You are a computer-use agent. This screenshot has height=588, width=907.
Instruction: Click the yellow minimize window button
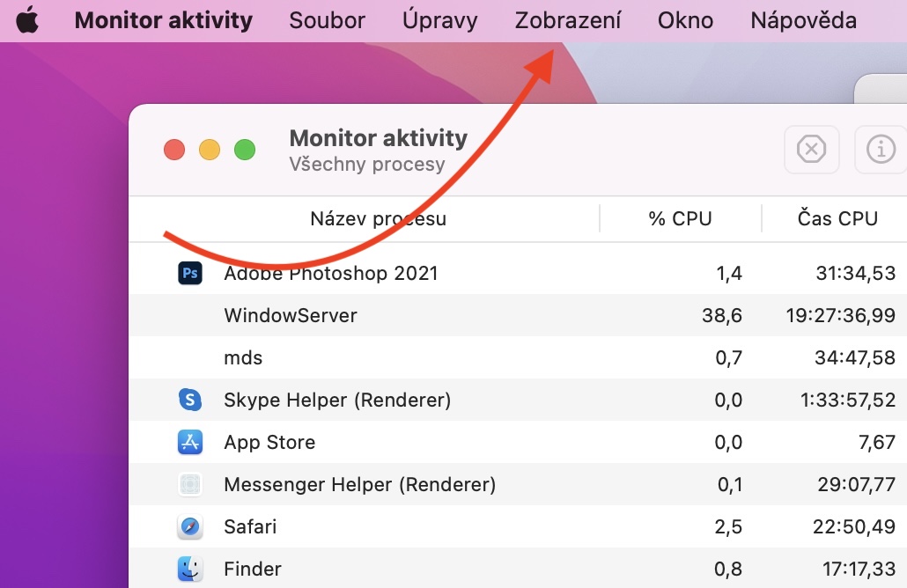click(210, 150)
